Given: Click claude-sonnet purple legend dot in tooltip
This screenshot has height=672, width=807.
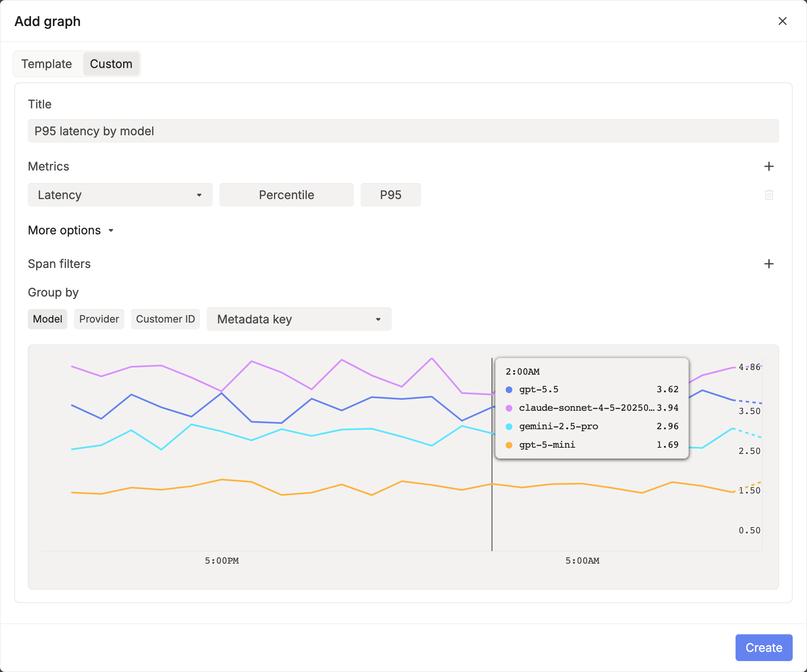Looking at the screenshot, I should click(509, 408).
